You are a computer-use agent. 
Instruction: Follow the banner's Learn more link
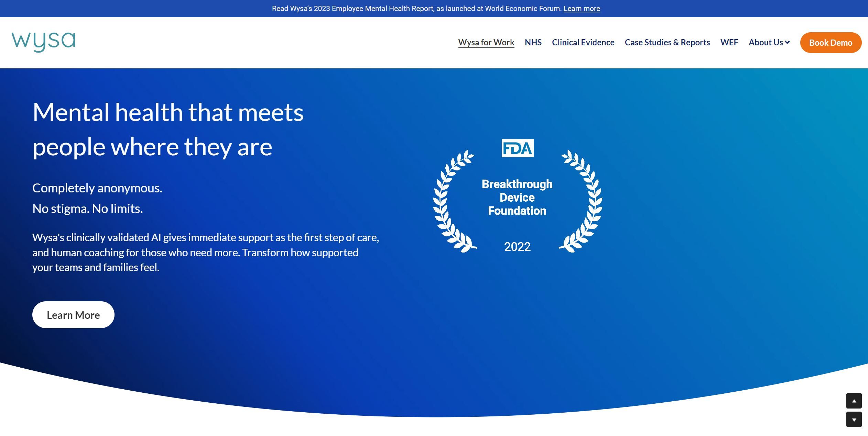coord(582,9)
